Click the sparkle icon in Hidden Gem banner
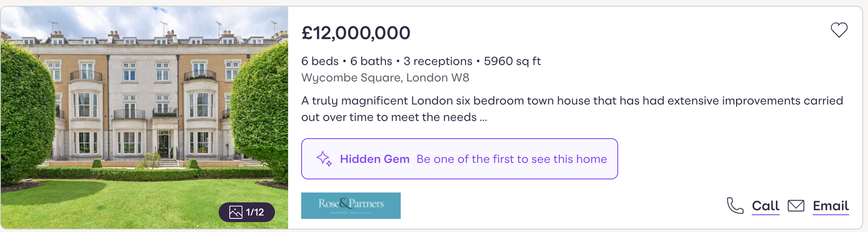This screenshot has width=868, height=232. point(324,159)
